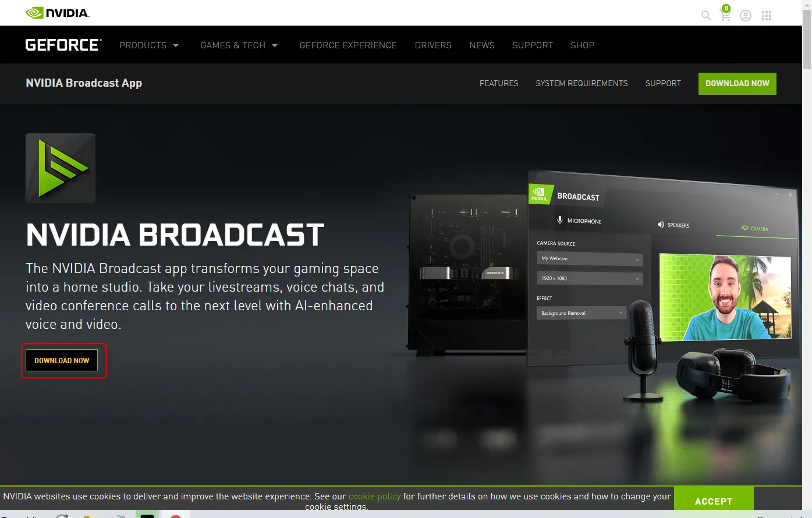Jump to System Requirements section
Viewport: 812px width, 518px height.
(581, 83)
